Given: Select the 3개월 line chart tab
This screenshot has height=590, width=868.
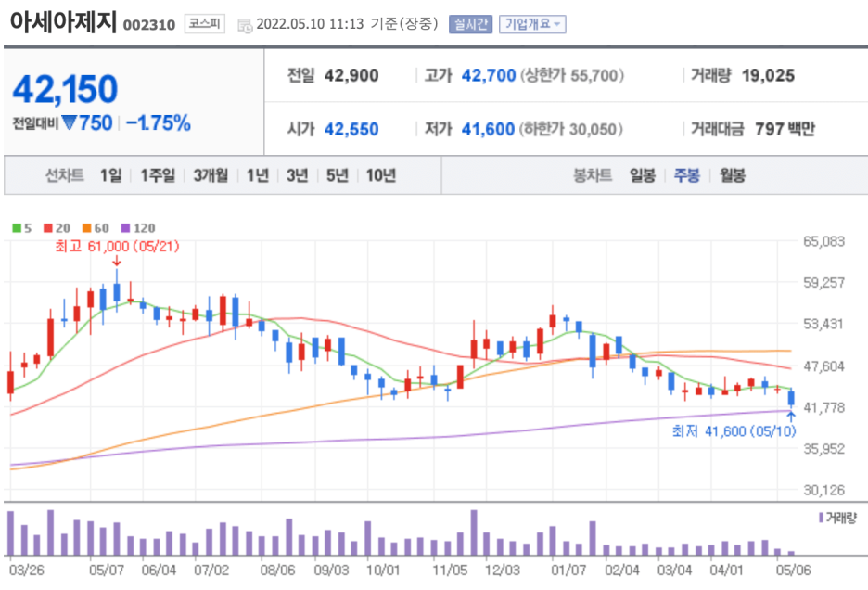Looking at the screenshot, I should [211, 175].
